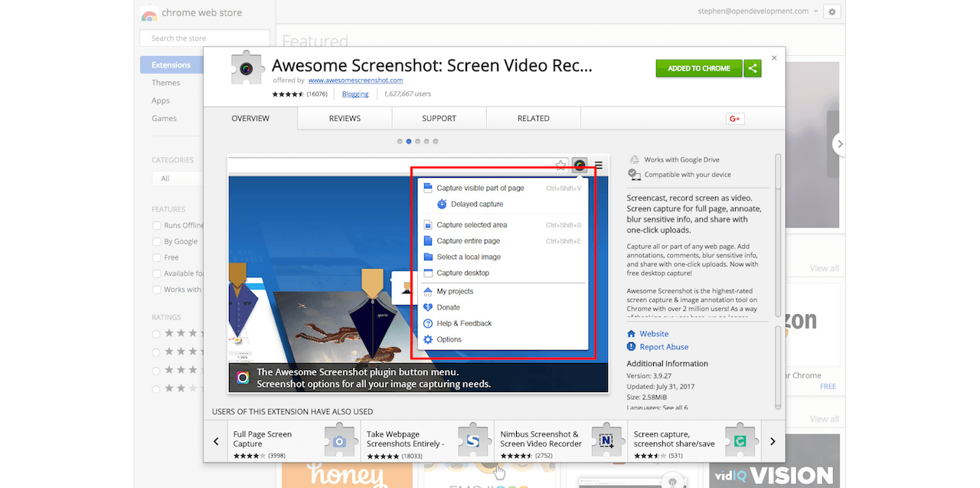
Task: Click the My projects icon in menu
Action: pos(428,291)
